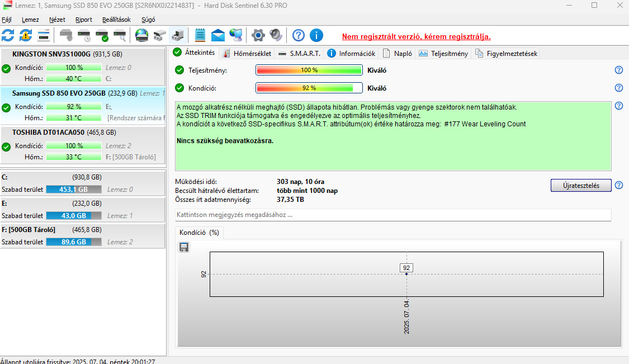The height and width of the screenshot is (364, 629).
Task: Switch to the Áttekintés tab
Action: 195,53
